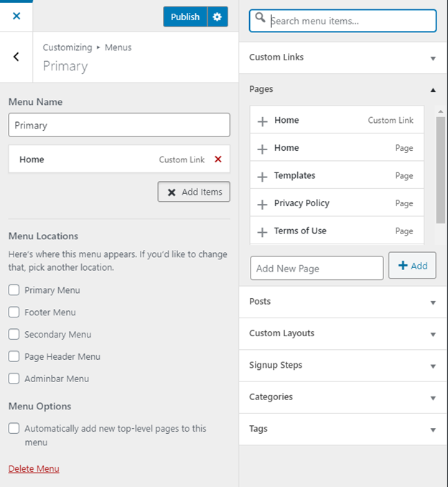Click the Publish button
Image resolution: width=448 pixels, height=487 pixels.
(185, 17)
